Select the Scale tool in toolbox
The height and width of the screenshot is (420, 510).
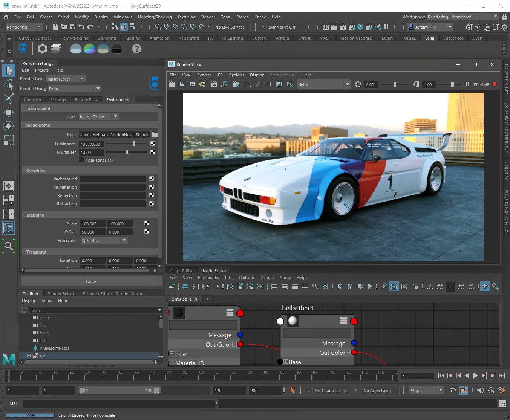coord(9,140)
